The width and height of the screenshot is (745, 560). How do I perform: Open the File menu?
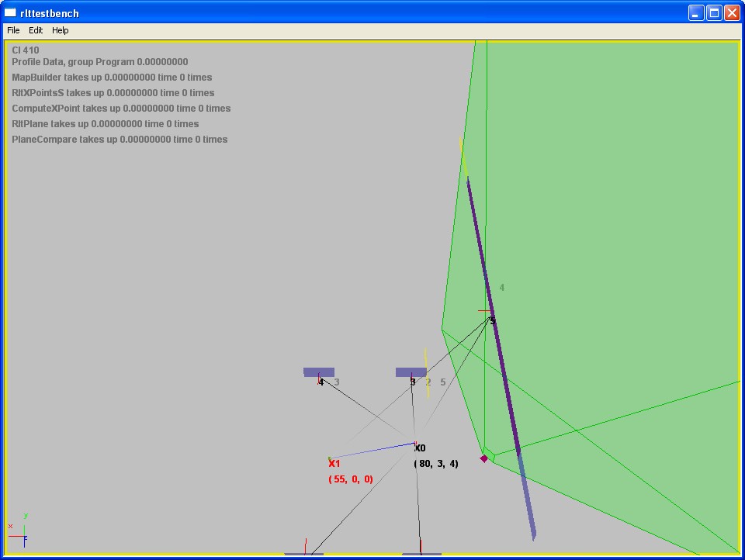coord(13,30)
